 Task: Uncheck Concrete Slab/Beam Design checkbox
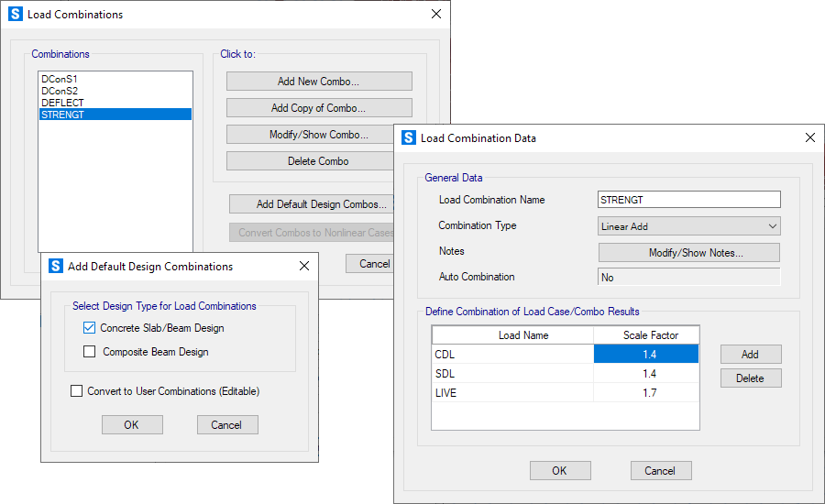[x=89, y=327]
